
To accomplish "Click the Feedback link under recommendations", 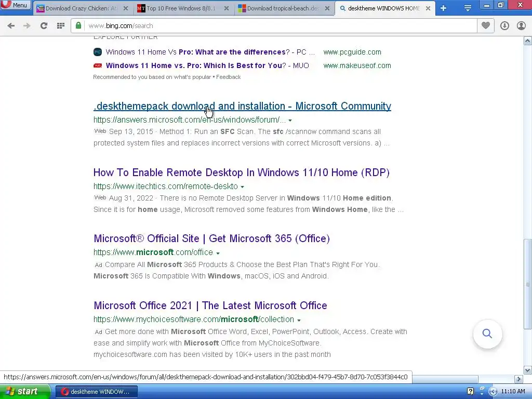I will coord(229,77).
